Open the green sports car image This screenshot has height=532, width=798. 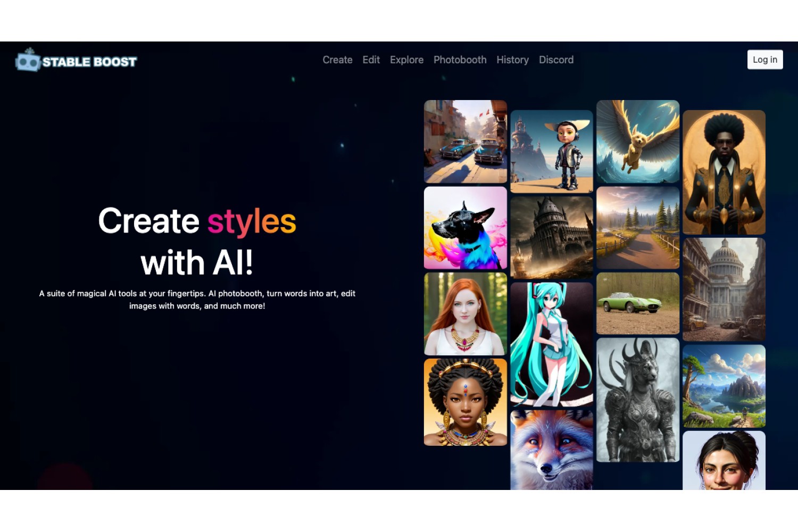638,303
